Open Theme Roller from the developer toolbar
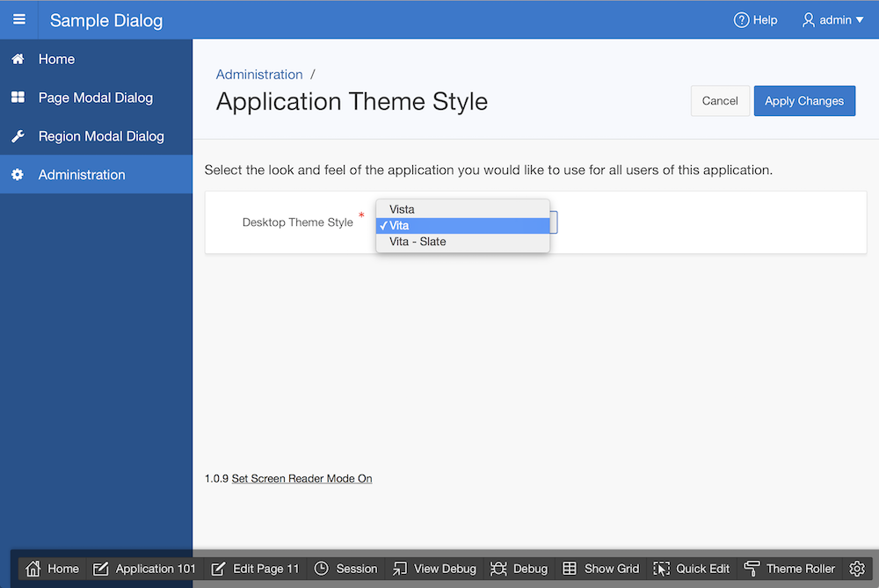 [789, 569]
